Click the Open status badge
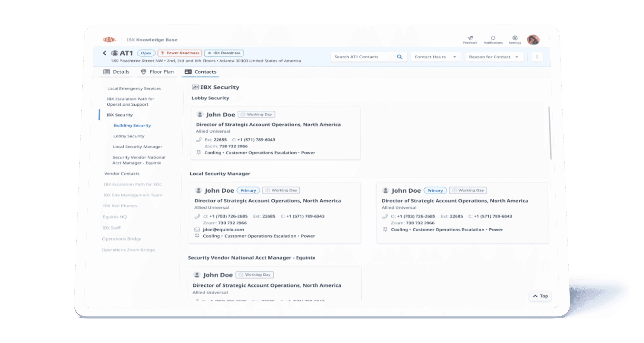The width and height of the screenshot is (644, 343). [146, 53]
